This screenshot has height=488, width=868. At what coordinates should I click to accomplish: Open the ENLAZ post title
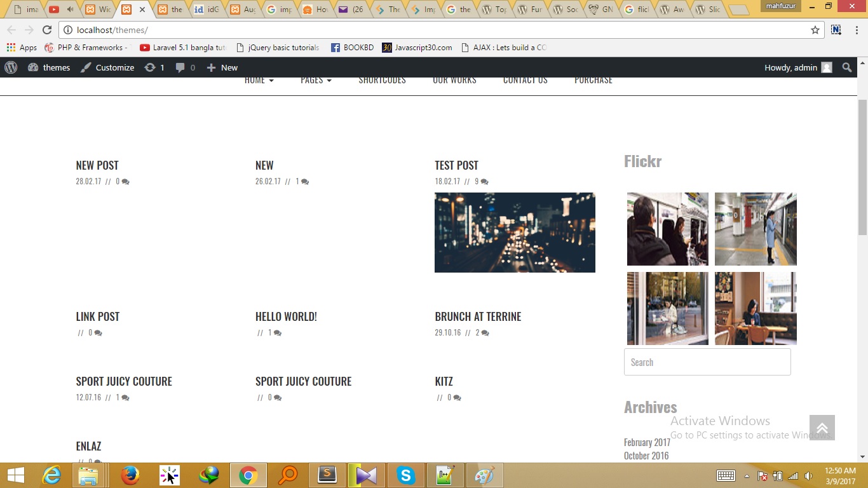[88, 446]
